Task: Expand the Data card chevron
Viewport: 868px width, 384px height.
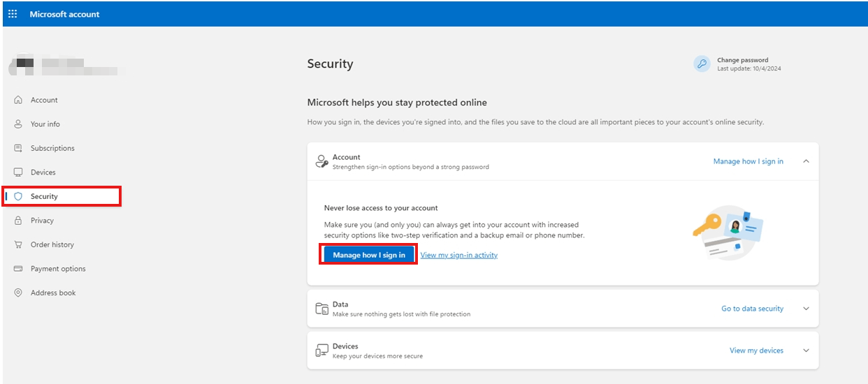Action: pyautogui.click(x=806, y=309)
